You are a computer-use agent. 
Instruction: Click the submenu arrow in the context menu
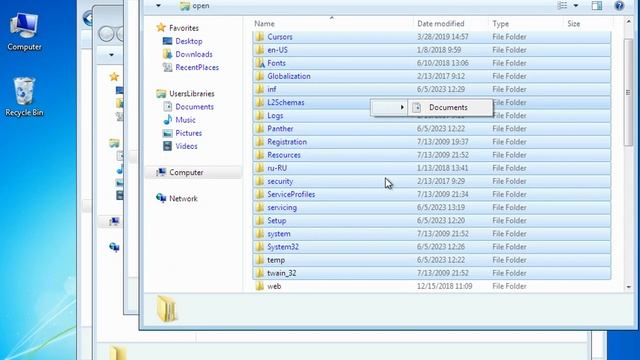(x=402, y=107)
